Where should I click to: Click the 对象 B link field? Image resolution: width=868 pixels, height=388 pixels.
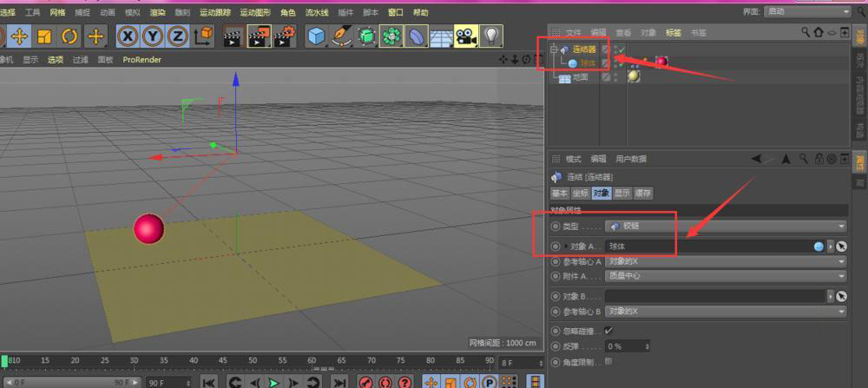click(712, 296)
